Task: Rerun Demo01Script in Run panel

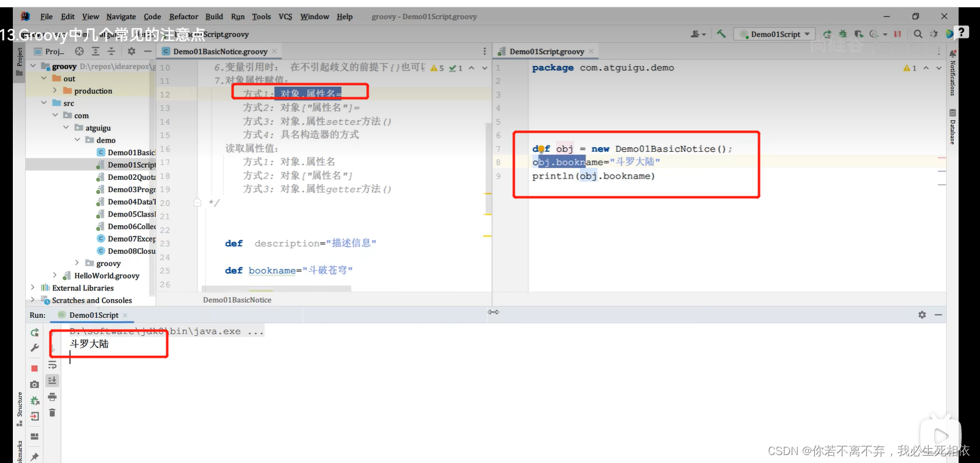Action: pyautogui.click(x=35, y=332)
